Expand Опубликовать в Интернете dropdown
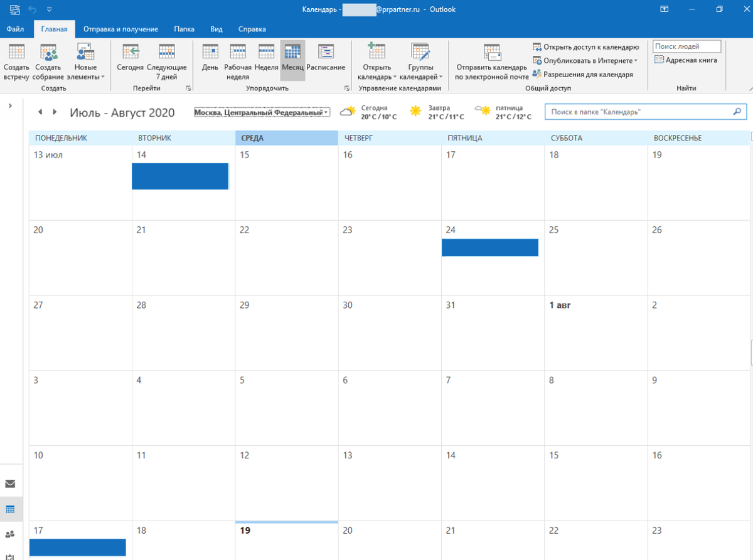 (585, 60)
